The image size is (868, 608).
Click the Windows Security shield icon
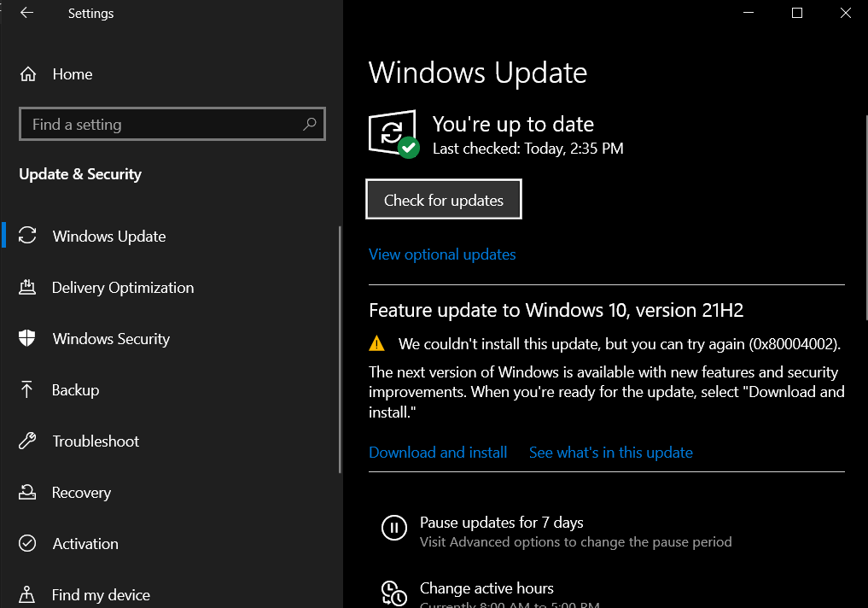26,338
